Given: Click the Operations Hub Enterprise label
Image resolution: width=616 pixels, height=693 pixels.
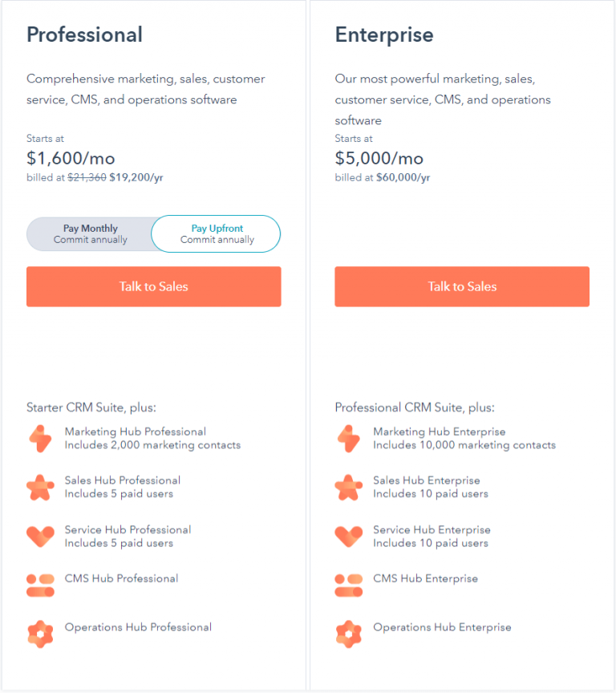Looking at the screenshot, I should pos(442,627).
